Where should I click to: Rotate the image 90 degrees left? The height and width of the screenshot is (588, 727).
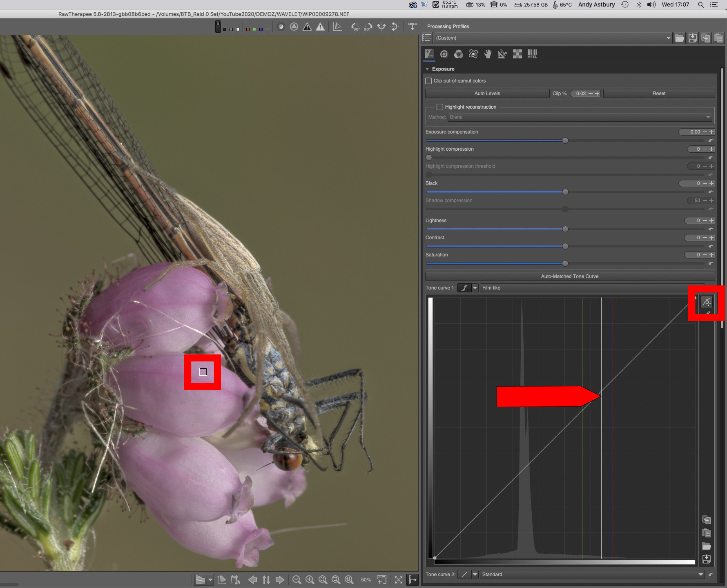(x=355, y=27)
